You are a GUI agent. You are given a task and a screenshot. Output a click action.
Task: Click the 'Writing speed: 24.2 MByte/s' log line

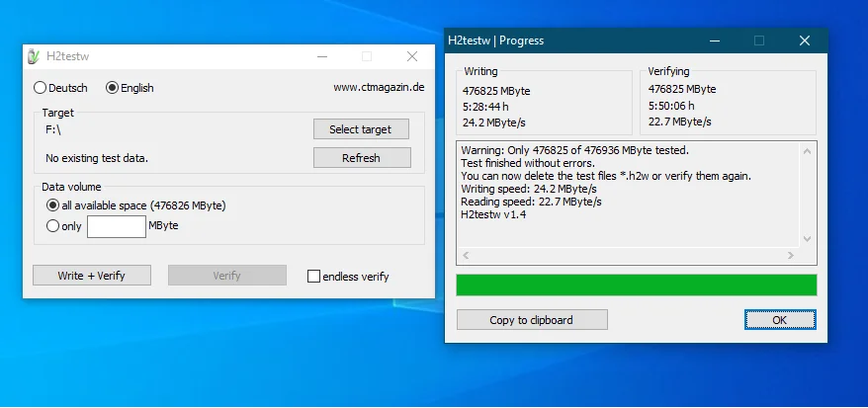tap(529, 189)
